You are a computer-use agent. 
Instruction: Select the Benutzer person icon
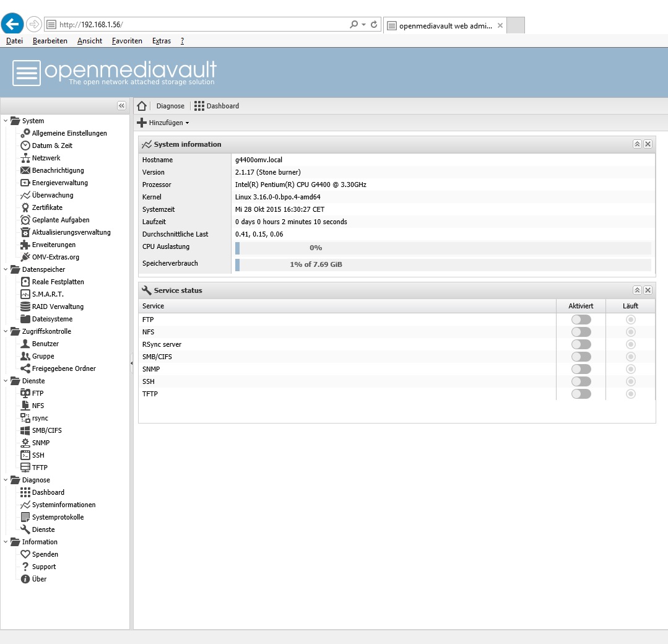click(x=25, y=344)
